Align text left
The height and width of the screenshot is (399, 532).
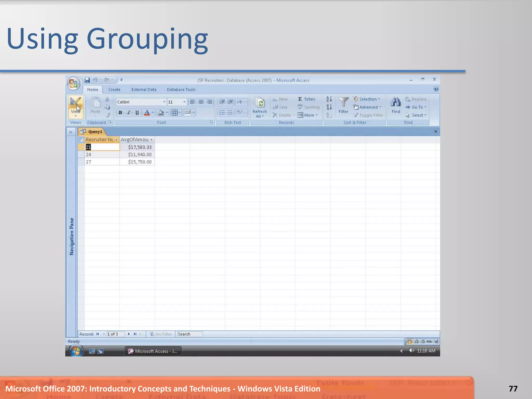(x=192, y=102)
